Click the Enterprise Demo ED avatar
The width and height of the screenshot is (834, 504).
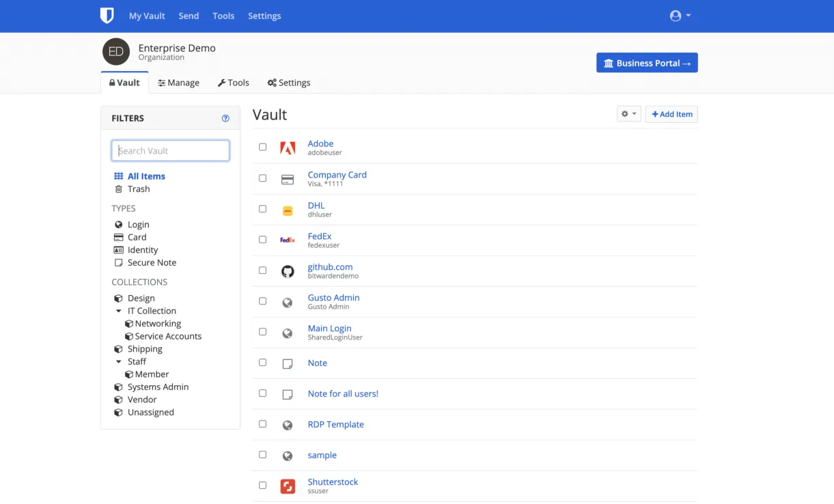point(116,52)
